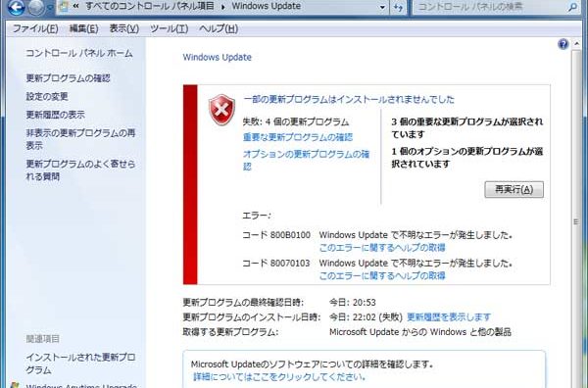Click コード 80070103 text

click(x=276, y=264)
